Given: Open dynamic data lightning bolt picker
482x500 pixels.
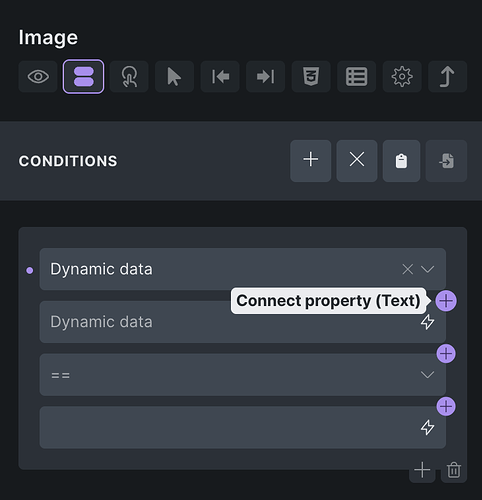Looking at the screenshot, I should point(427,322).
